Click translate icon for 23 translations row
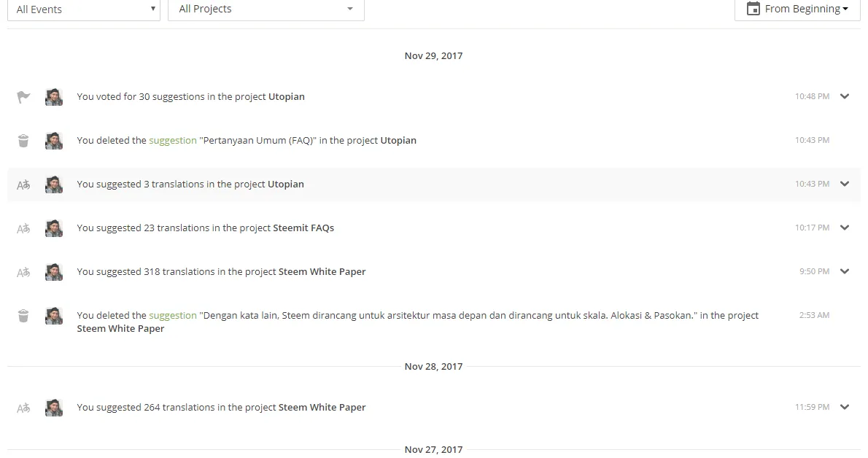Screen dimensions: 868x458 [23, 229]
